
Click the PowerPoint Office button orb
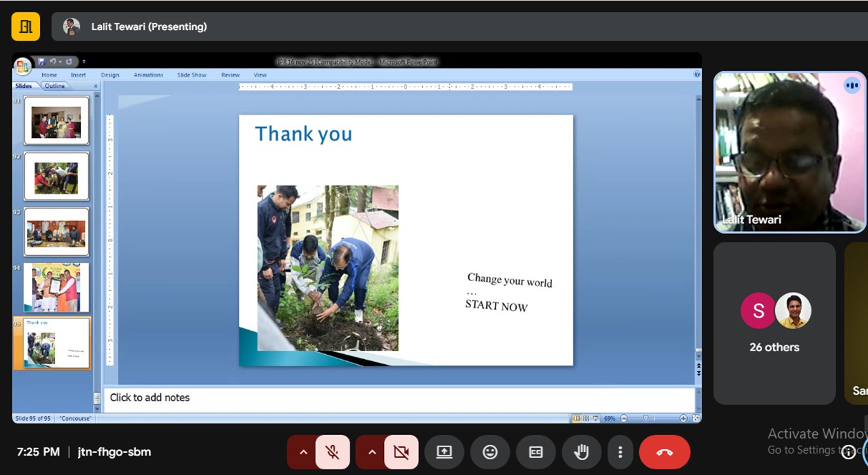(23, 66)
